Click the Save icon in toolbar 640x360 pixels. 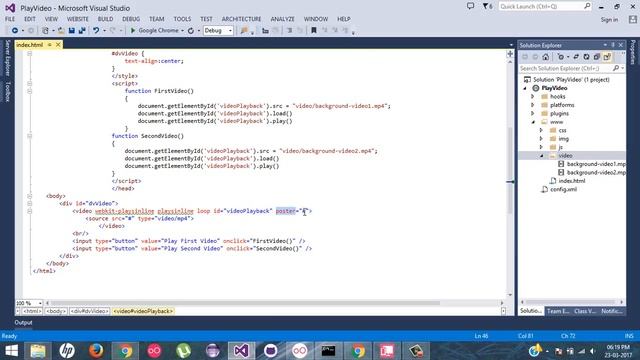coord(72,31)
